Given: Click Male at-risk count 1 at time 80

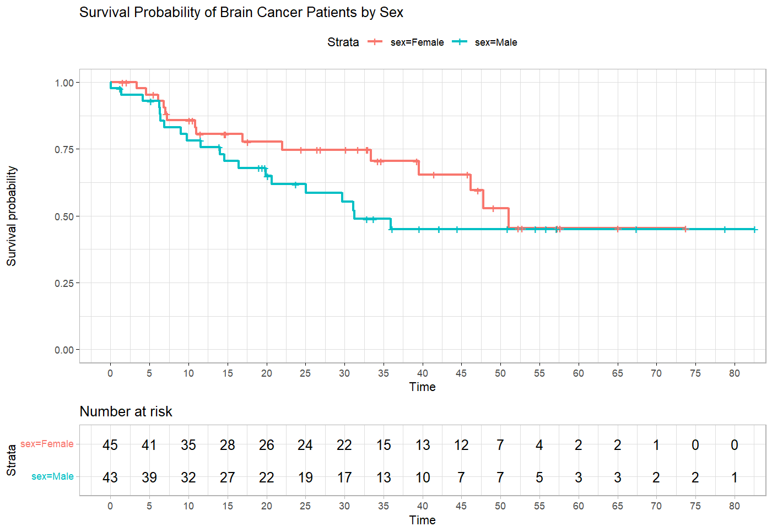Looking at the screenshot, I should (734, 477).
